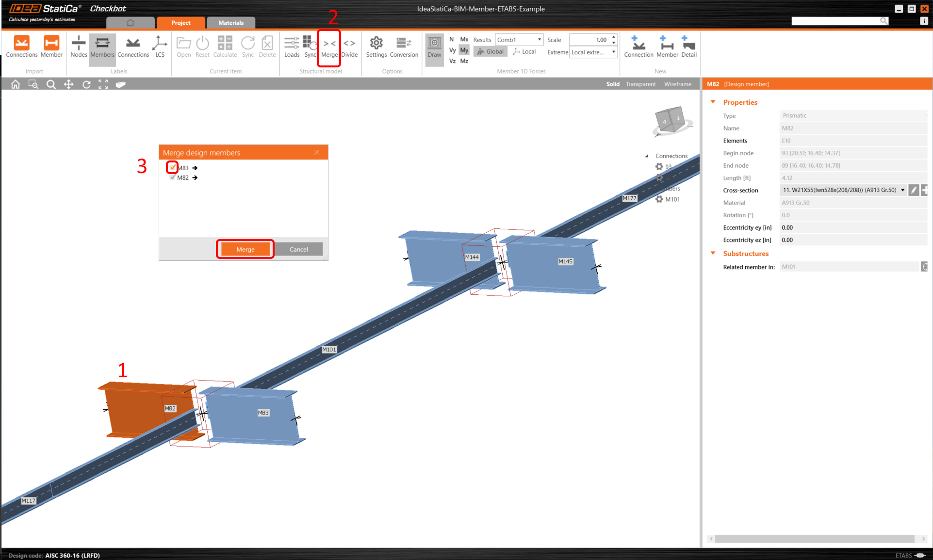Screen dimensions: 933x560
Task: Click the home view icon above the model
Action: click(15, 84)
